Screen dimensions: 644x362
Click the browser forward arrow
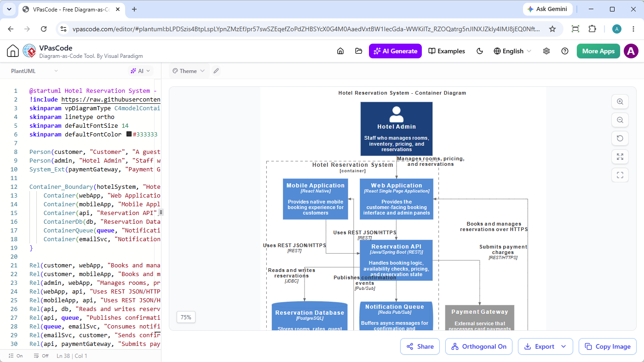tap(27, 29)
